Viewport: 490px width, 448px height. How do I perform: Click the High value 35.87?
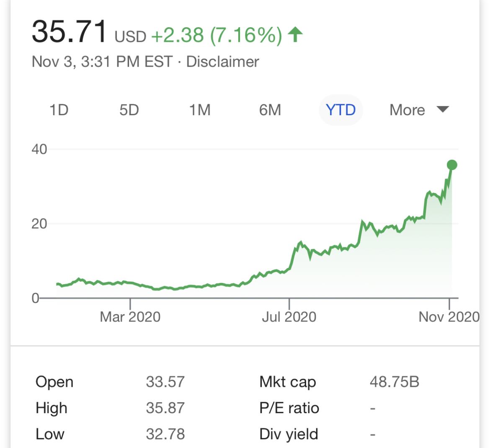point(165,408)
